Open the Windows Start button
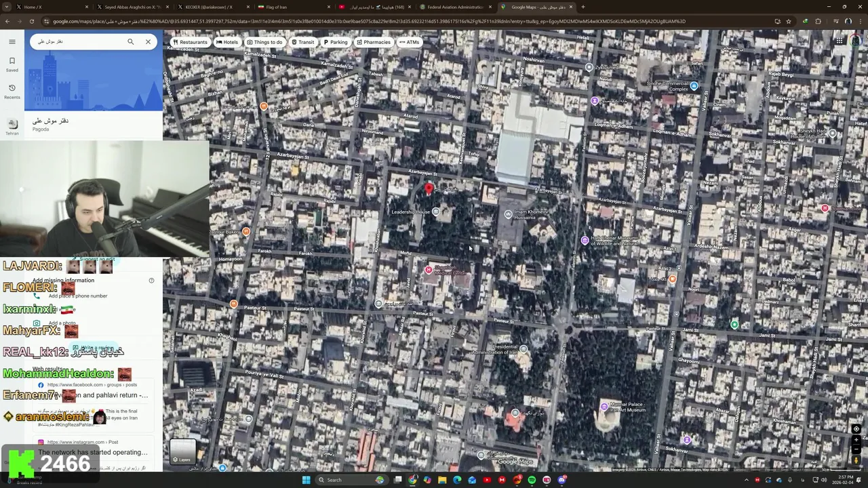 306,480
